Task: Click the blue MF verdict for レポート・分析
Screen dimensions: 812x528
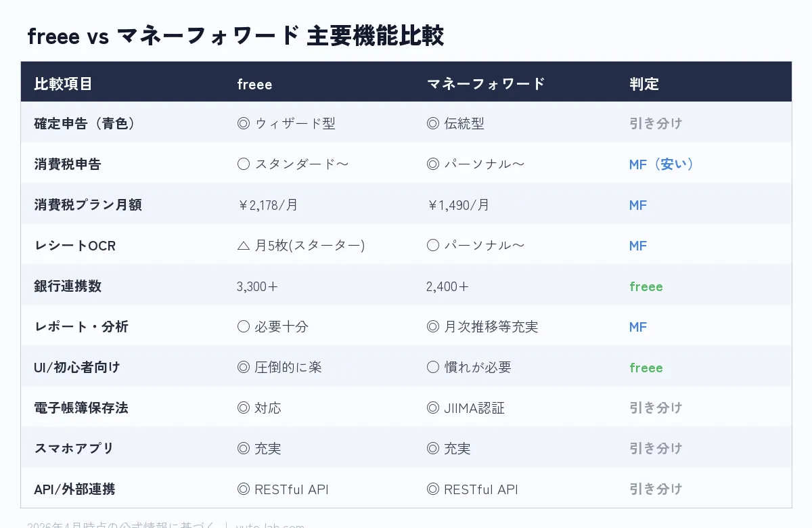Action: pos(637,326)
